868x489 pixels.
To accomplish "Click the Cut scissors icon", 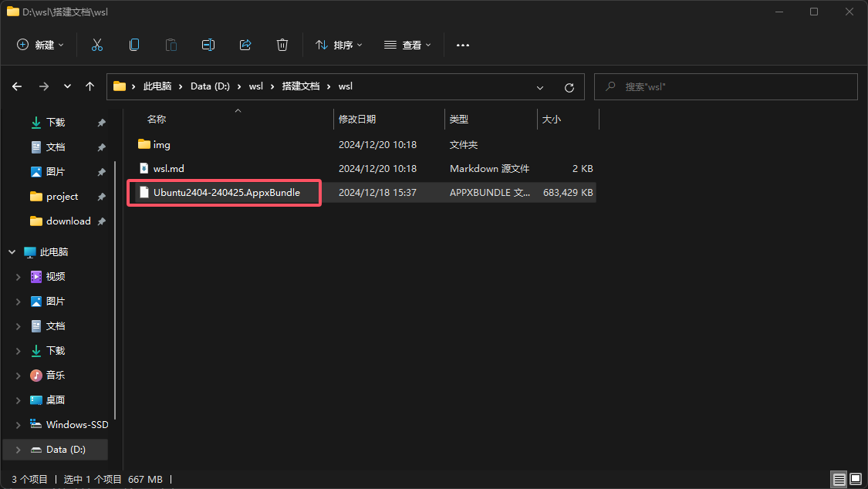I will [x=97, y=45].
